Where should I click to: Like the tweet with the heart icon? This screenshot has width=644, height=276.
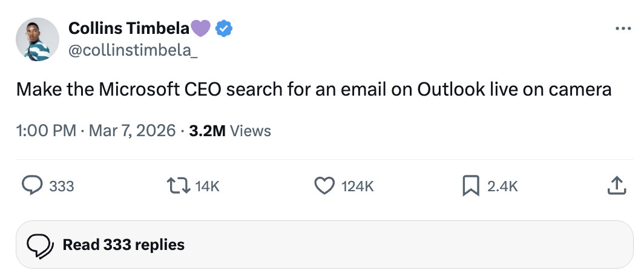click(x=324, y=186)
